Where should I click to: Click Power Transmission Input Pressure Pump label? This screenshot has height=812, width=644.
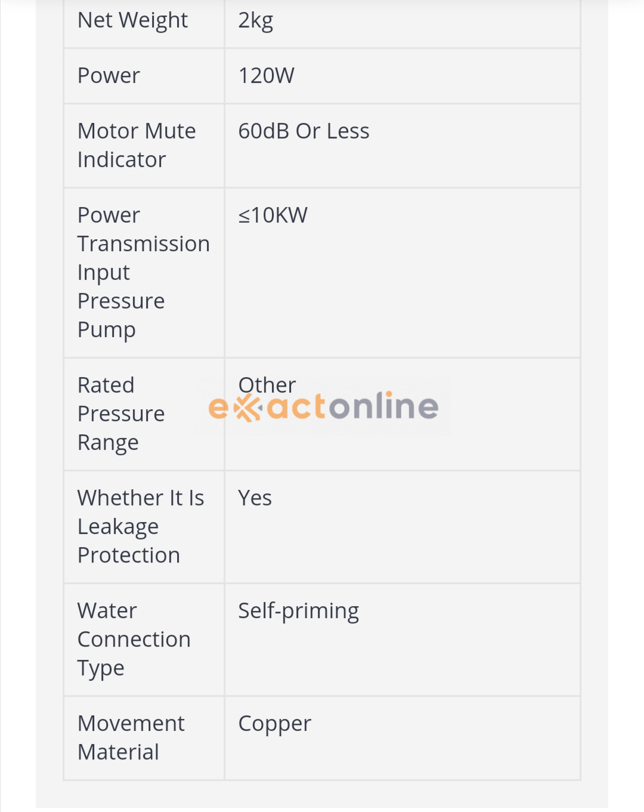tap(143, 272)
